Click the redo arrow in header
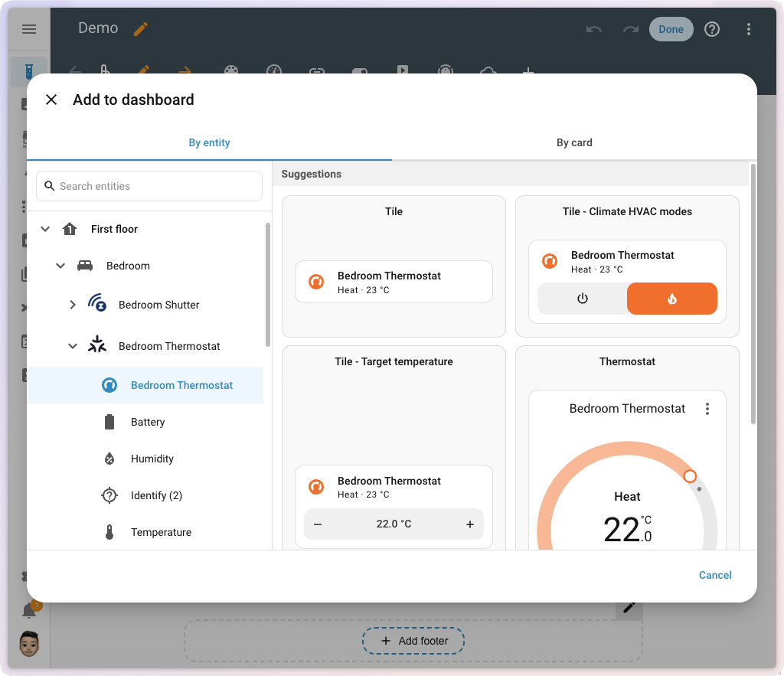Image resolution: width=784 pixels, height=676 pixels. (x=631, y=29)
